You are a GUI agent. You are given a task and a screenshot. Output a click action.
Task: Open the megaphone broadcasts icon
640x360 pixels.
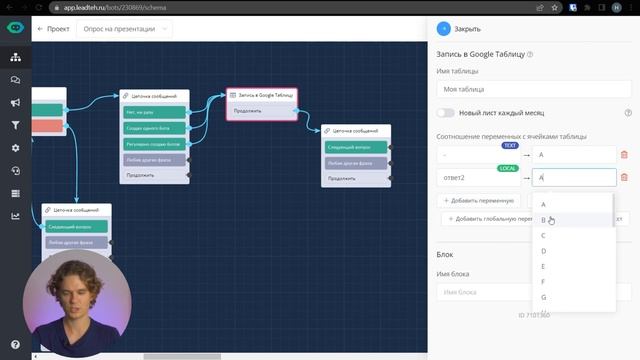[x=16, y=102]
